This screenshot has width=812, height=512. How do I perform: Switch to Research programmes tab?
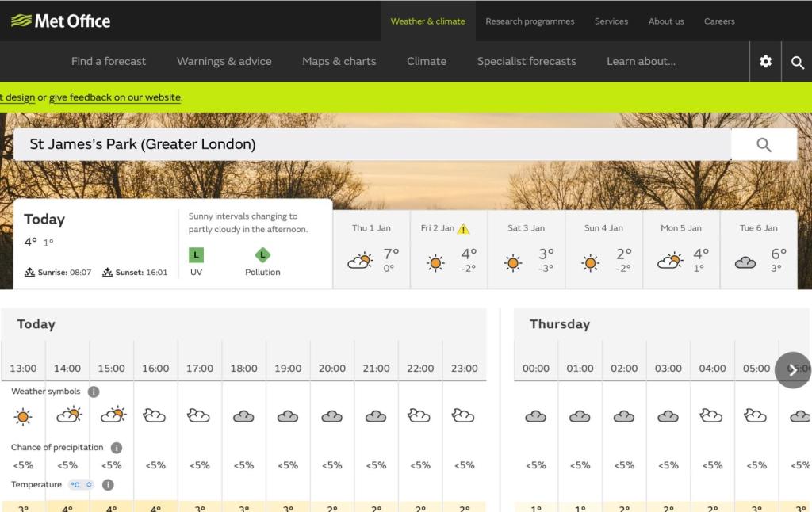tap(530, 21)
